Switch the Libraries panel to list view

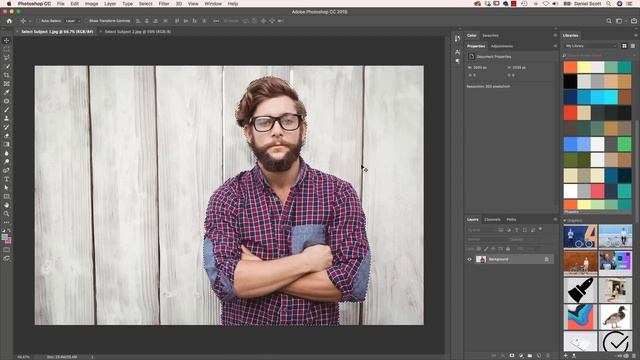click(x=633, y=46)
